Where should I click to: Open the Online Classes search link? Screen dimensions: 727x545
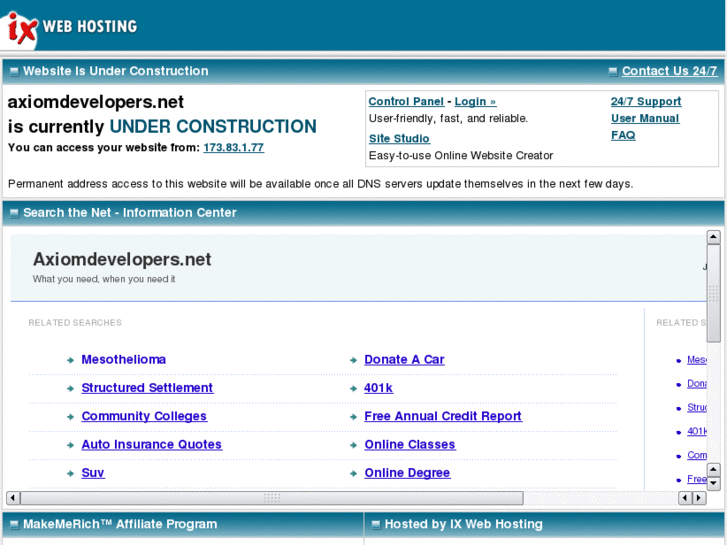tap(410, 444)
